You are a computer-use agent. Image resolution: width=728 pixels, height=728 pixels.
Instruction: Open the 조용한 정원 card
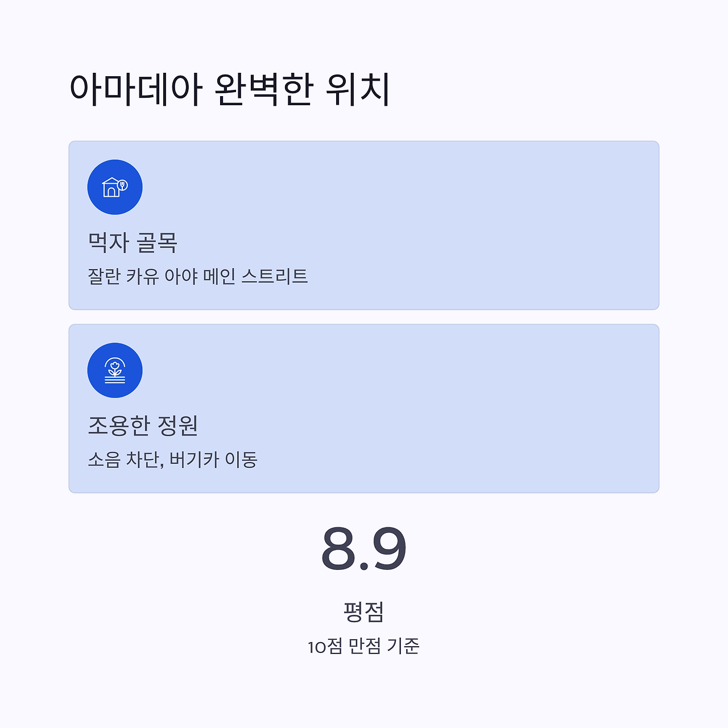(364, 408)
